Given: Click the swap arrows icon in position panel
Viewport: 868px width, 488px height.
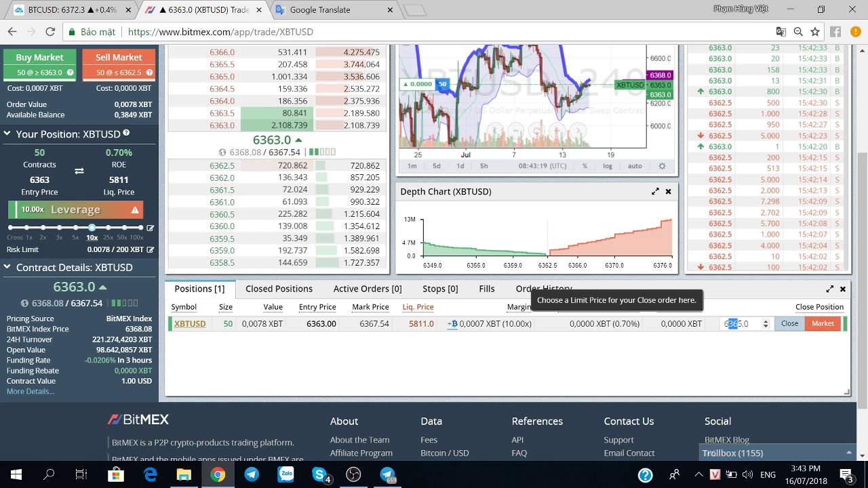Looking at the screenshot, I should tap(79, 171).
